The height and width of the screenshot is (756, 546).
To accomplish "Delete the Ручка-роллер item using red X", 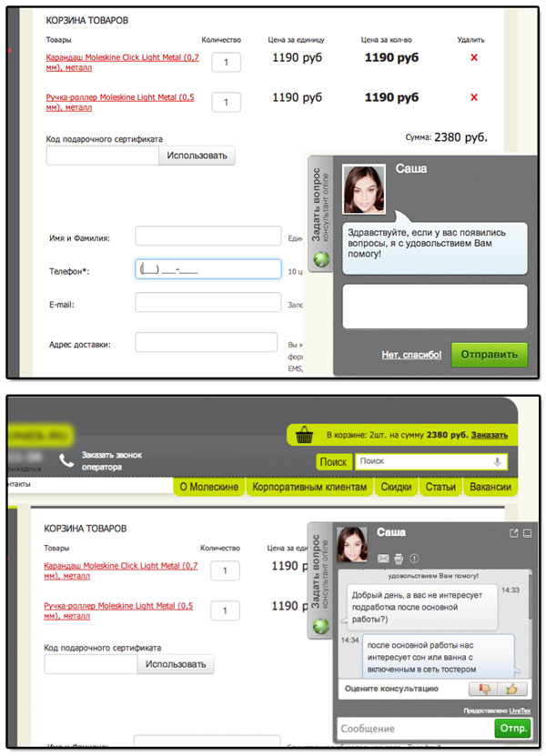I will click(473, 97).
